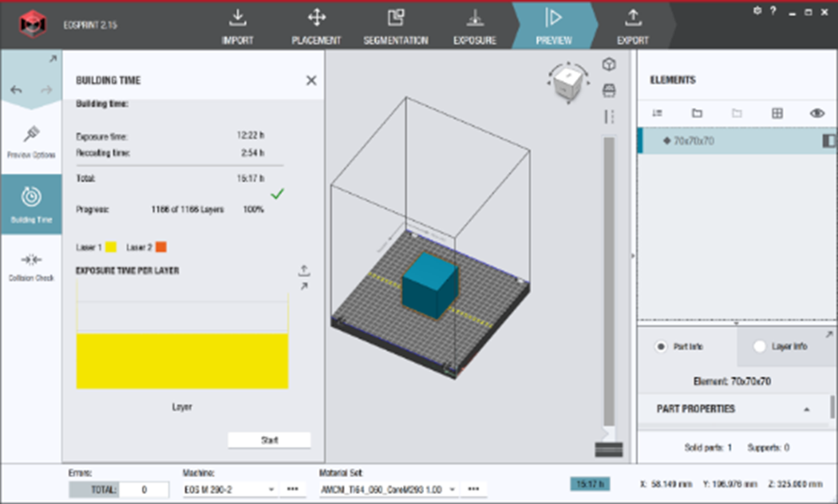Open the Machine dropdown EOS M 290-2
Viewport: 838px width, 504px height.
coord(229,489)
